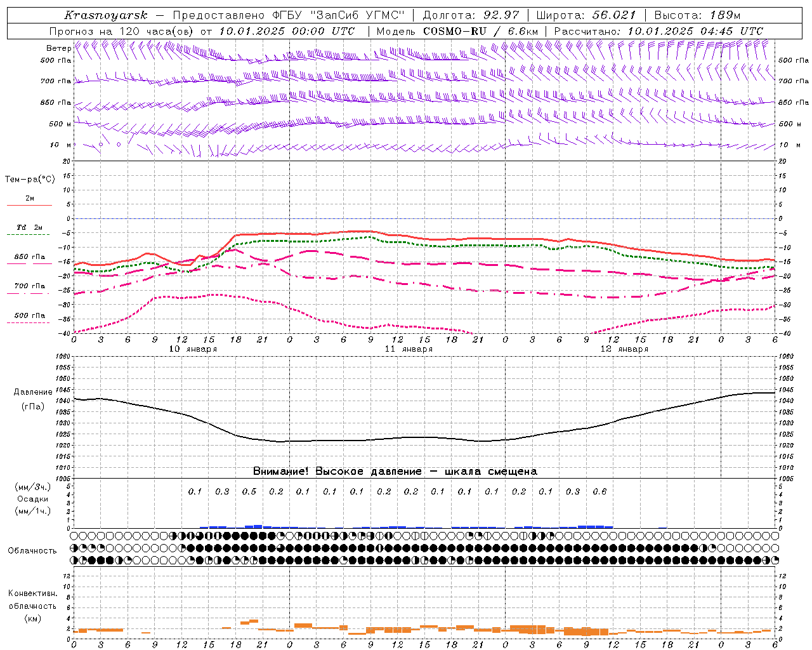This screenshot has height=650, width=812.
Task: Click the 'Прогноз на 120 часа(ов)' forecast start text
Action: (x=122, y=31)
